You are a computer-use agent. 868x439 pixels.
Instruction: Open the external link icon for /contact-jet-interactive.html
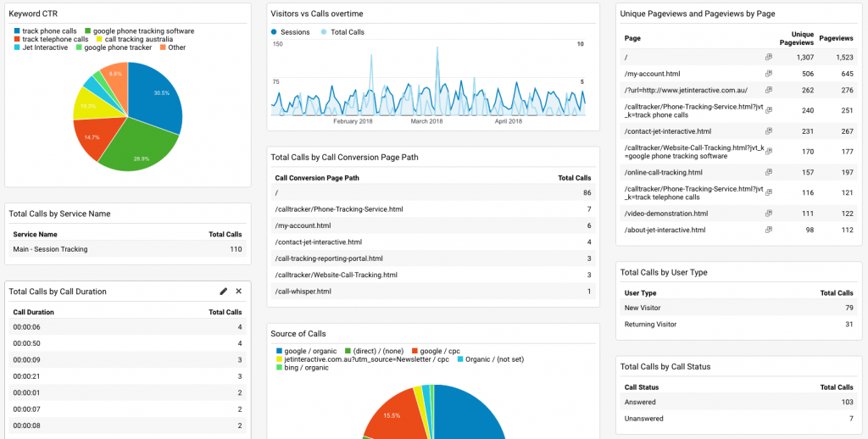[x=768, y=131]
